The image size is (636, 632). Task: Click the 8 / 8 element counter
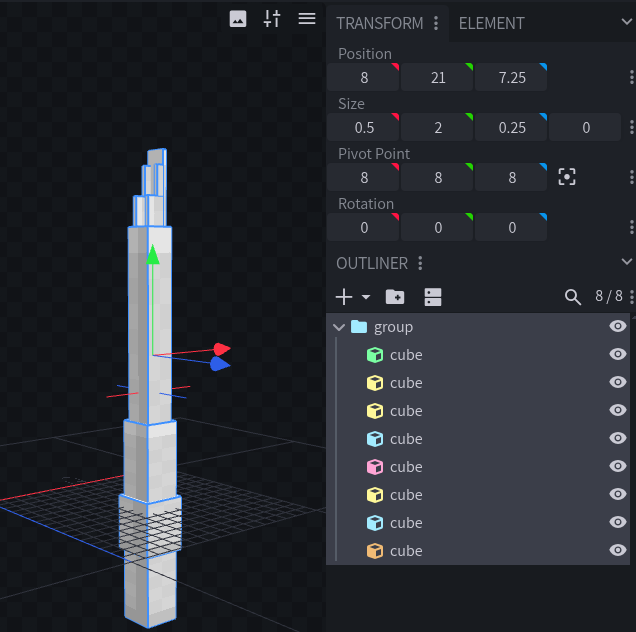coord(608,296)
